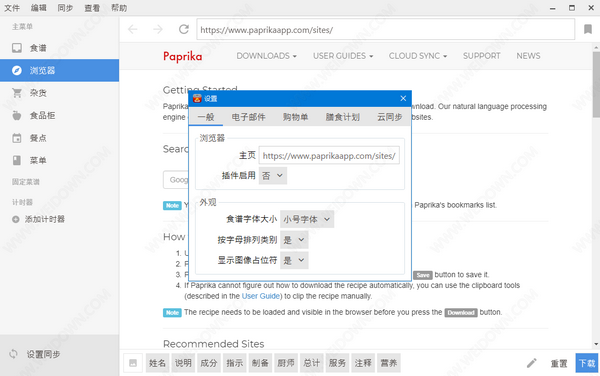Switch to the 一般 general tab
The width and height of the screenshot is (600, 376).
click(x=206, y=117)
